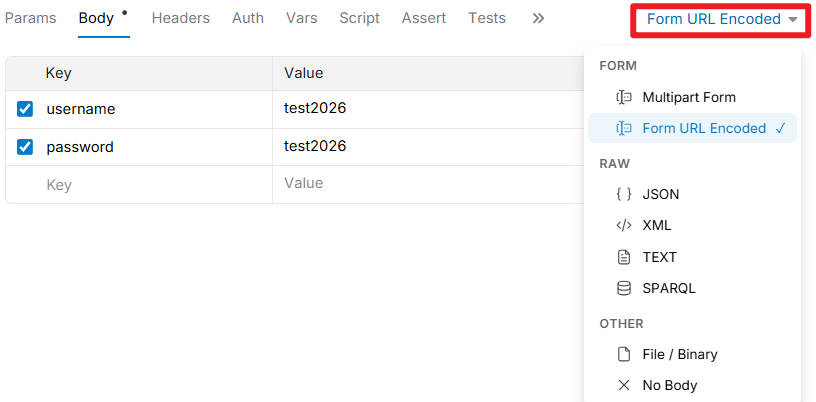Click the password key cell
816x402 pixels.
80,147
